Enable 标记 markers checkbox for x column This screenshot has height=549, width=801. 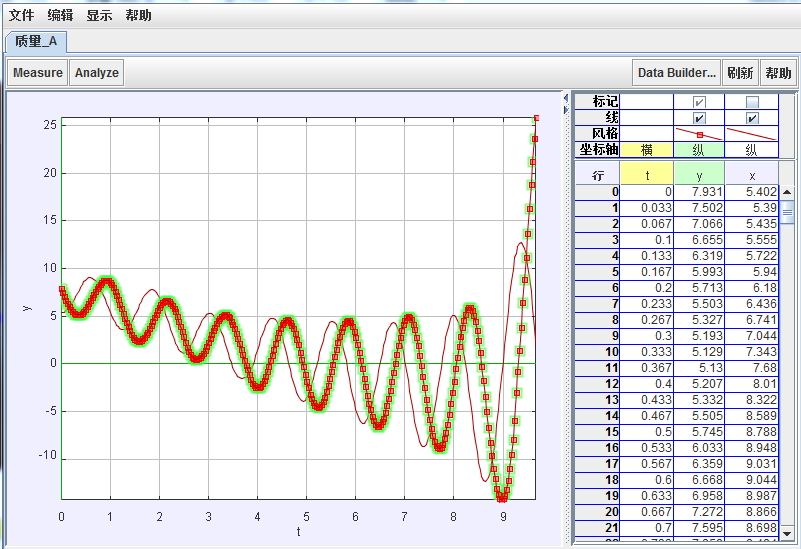tap(752, 102)
